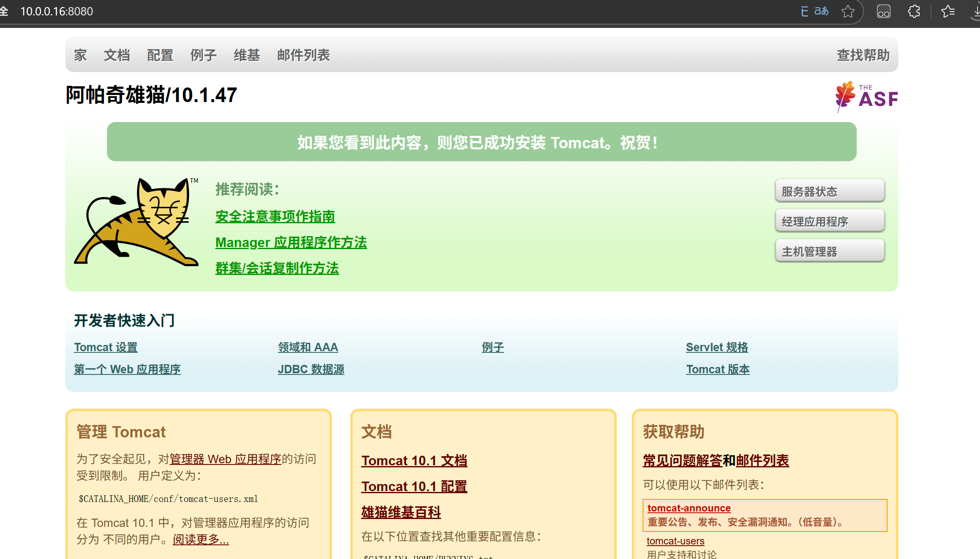Open the favorites list icon
Viewport: 980px width, 559px height.
(948, 11)
